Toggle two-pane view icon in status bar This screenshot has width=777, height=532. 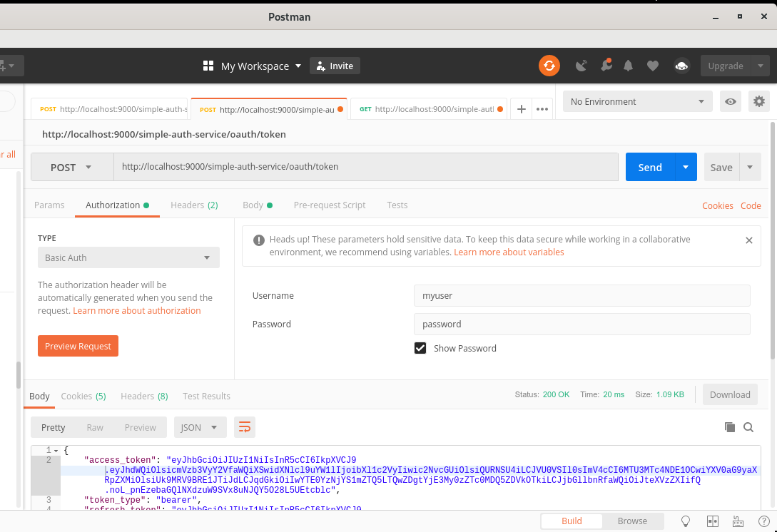coord(712,521)
